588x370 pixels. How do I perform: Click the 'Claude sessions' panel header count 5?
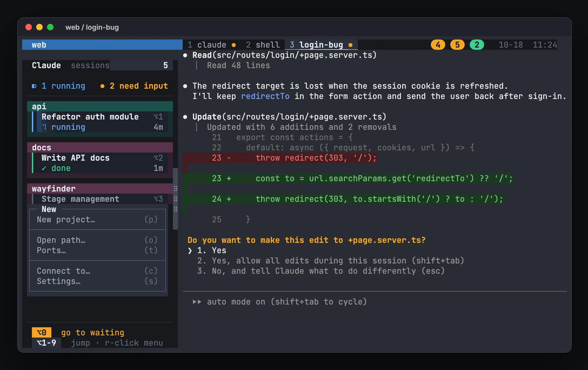[165, 65]
